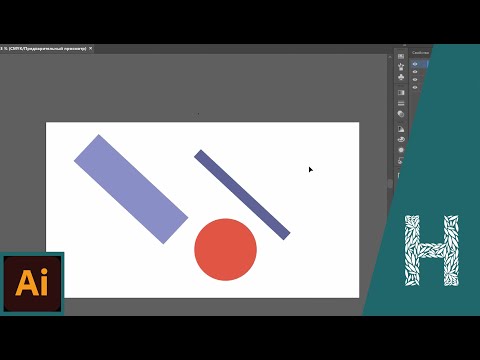Open the Symbols panel club icon
480x360 pixels.
401,77
